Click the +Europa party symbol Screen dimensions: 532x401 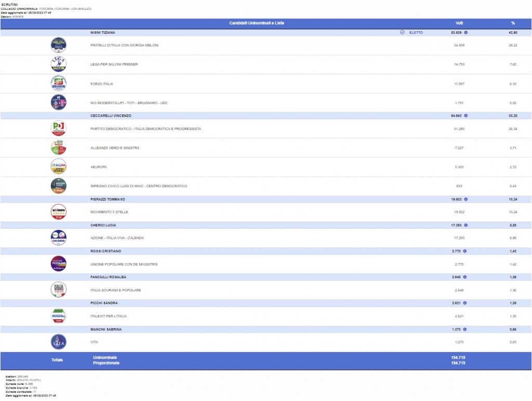pos(58,167)
